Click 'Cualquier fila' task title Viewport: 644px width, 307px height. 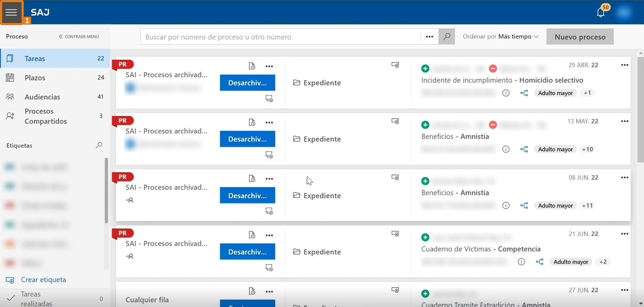tap(147, 300)
